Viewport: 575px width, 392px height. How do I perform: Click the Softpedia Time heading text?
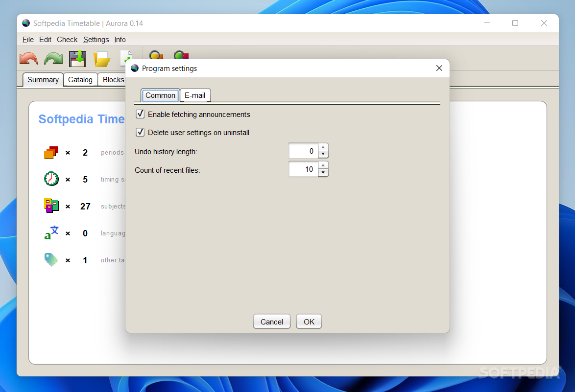[81, 119]
